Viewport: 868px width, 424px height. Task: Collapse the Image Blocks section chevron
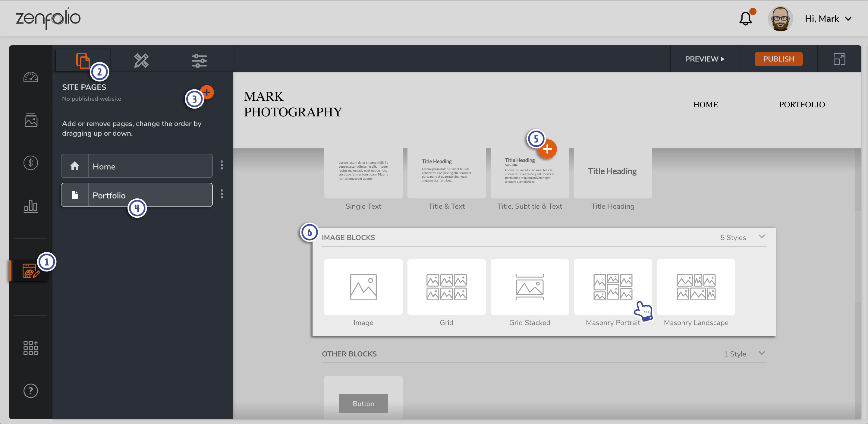pos(762,237)
